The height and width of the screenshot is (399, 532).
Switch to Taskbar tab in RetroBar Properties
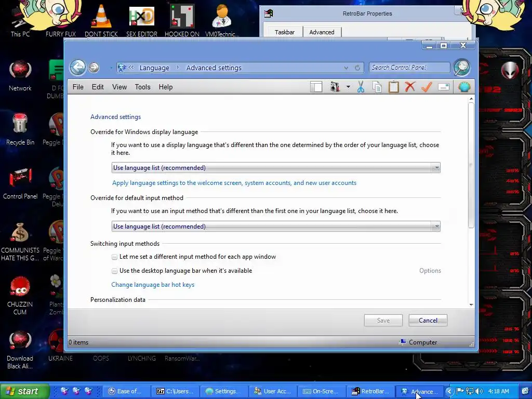[285, 32]
